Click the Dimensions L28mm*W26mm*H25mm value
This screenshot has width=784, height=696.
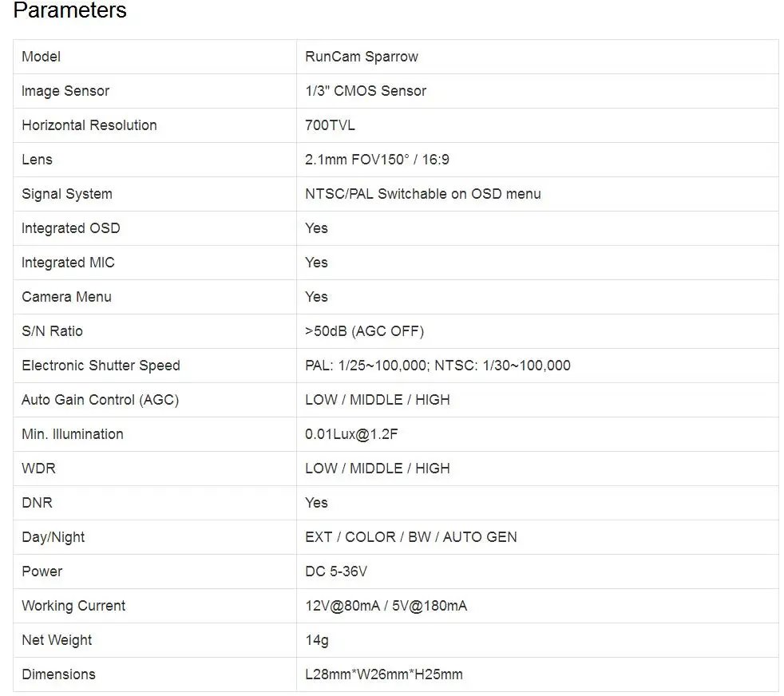pos(384,674)
